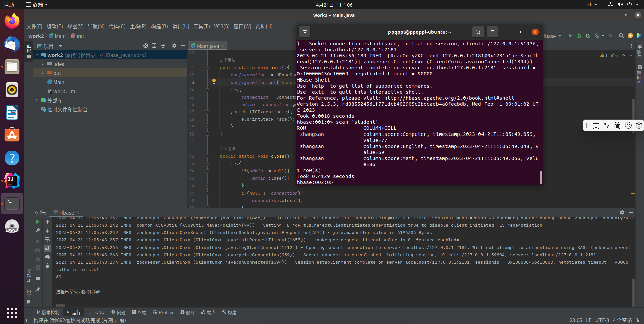The width and height of the screenshot is (644, 324).
Task: Toggle scroll-to-end in the run console
Action: 47,248
